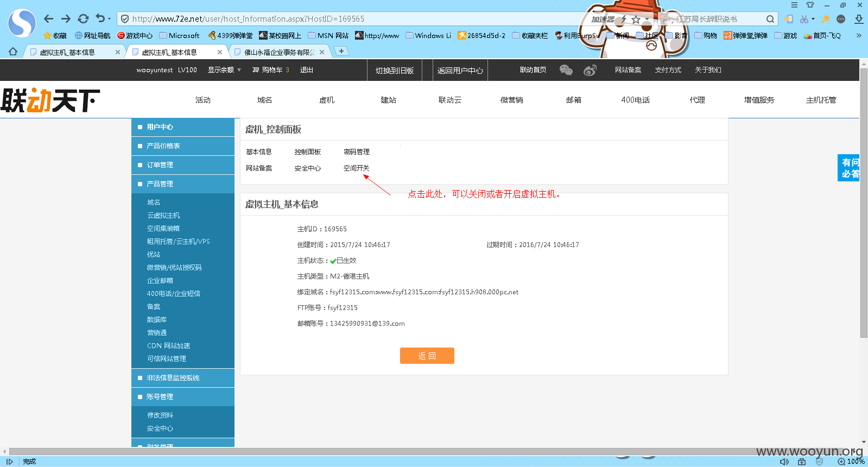
Task: Click the 退出 logout link
Action: click(x=307, y=70)
